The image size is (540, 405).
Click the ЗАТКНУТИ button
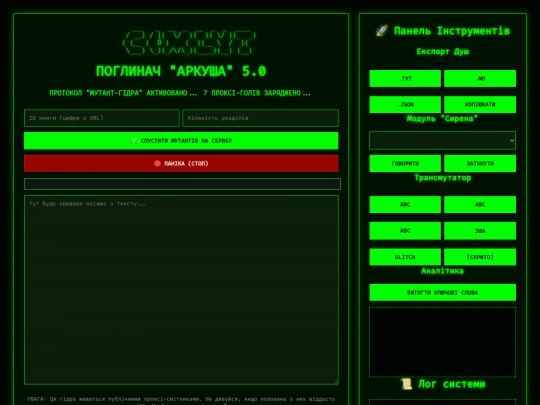tap(480, 163)
